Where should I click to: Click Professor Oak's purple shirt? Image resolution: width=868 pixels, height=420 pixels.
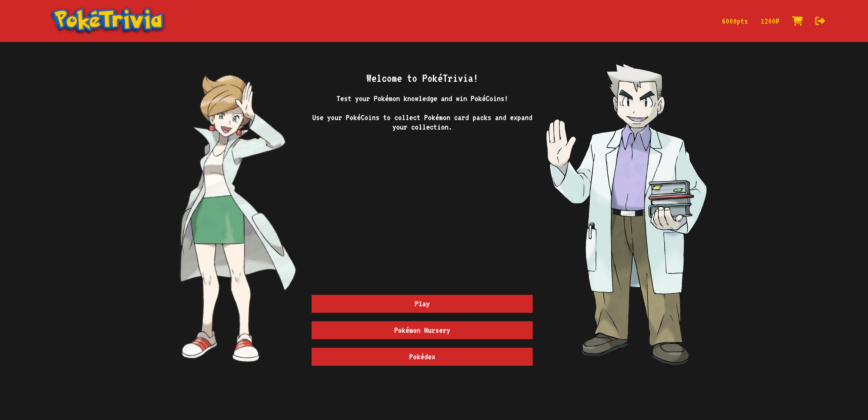(631, 170)
